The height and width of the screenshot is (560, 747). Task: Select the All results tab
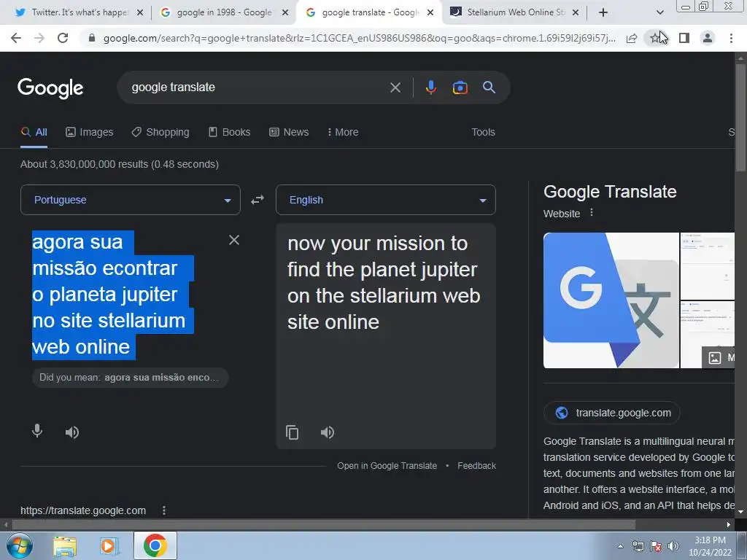[34, 133]
